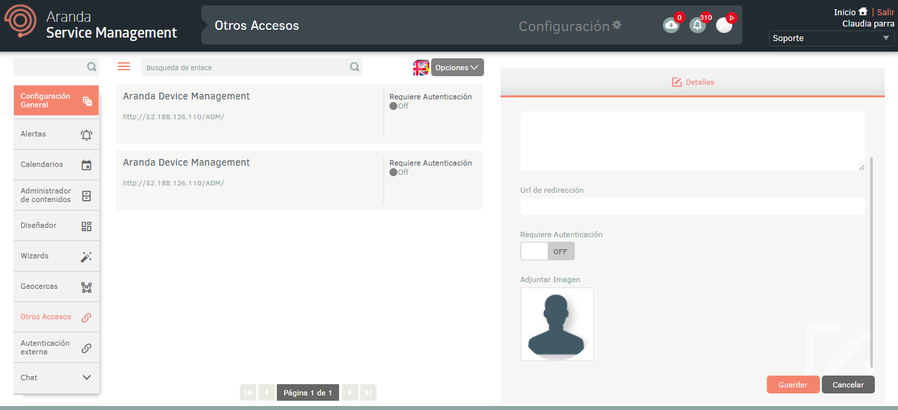Click the Administrador de contenidos icon
This screenshot has width=898, height=410.
pos(86,196)
